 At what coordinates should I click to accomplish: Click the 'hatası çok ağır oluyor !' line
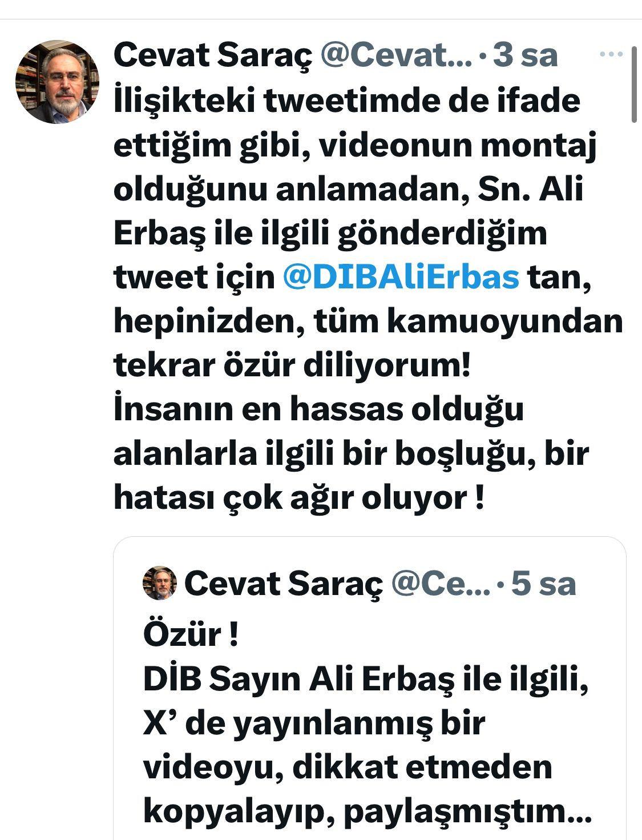click(x=300, y=498)
